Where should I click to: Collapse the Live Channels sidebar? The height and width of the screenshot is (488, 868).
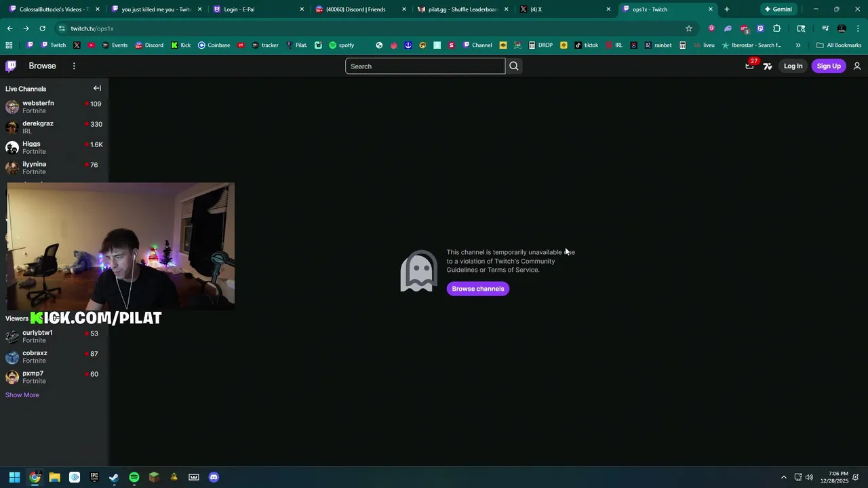[97, 88]
